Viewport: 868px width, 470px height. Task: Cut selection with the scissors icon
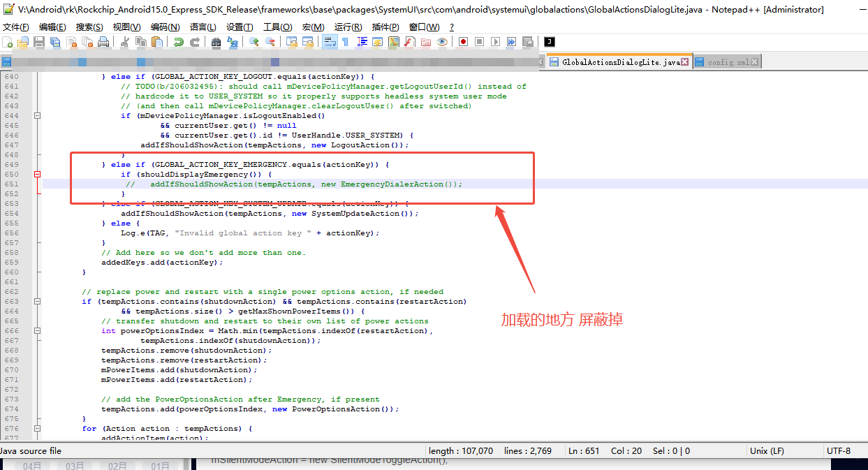click(125, 42)
